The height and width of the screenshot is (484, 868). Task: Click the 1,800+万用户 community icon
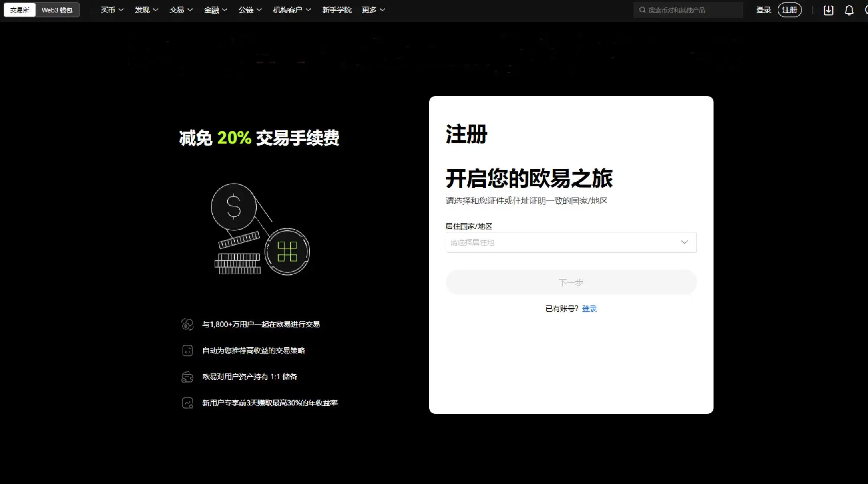[x=187, y=324]
